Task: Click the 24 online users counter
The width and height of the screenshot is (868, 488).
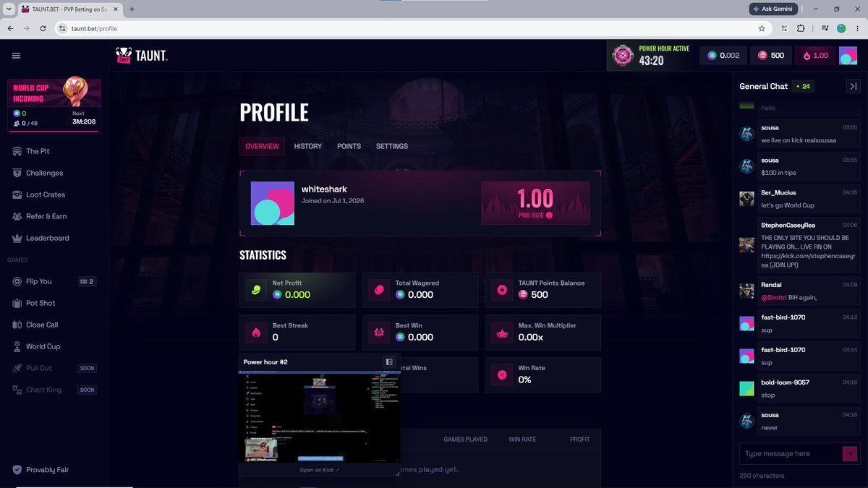Action: (803, 86)
